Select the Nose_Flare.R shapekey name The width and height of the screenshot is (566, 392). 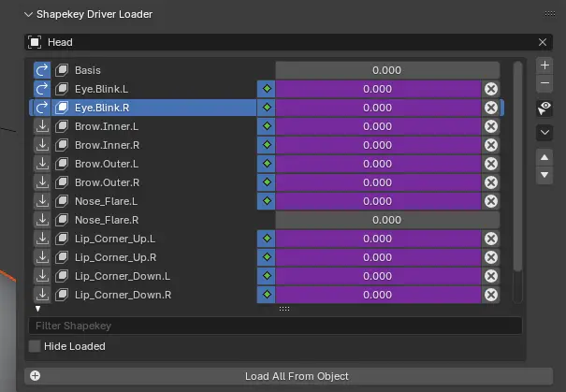click(x=107, y=220)
